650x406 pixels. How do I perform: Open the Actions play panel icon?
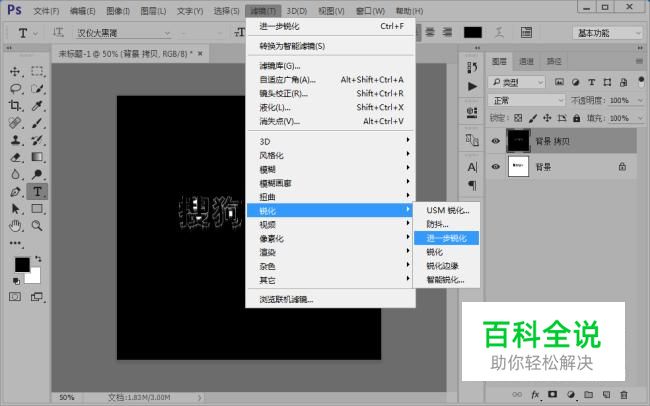pyautogui.click(x=472, y=86)
